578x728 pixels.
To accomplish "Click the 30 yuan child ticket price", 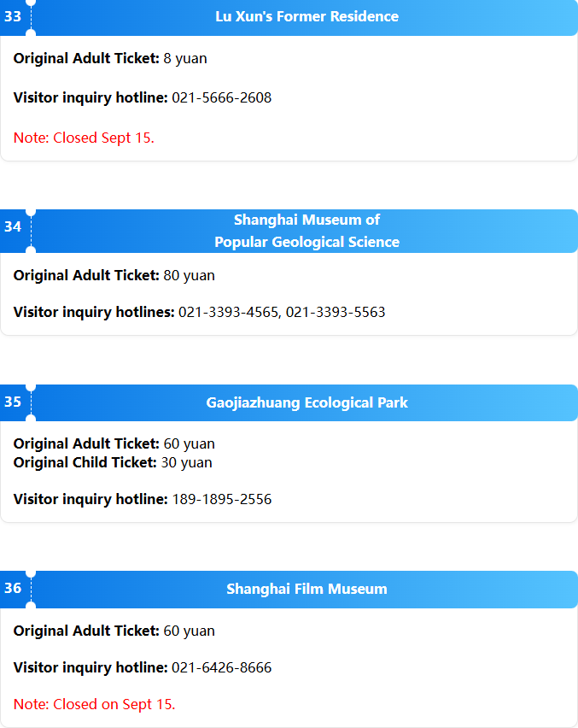I will (186, 462).
